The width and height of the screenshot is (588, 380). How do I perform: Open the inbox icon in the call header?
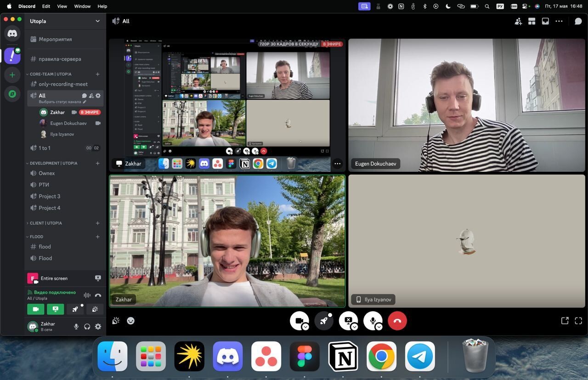[545, 21]
